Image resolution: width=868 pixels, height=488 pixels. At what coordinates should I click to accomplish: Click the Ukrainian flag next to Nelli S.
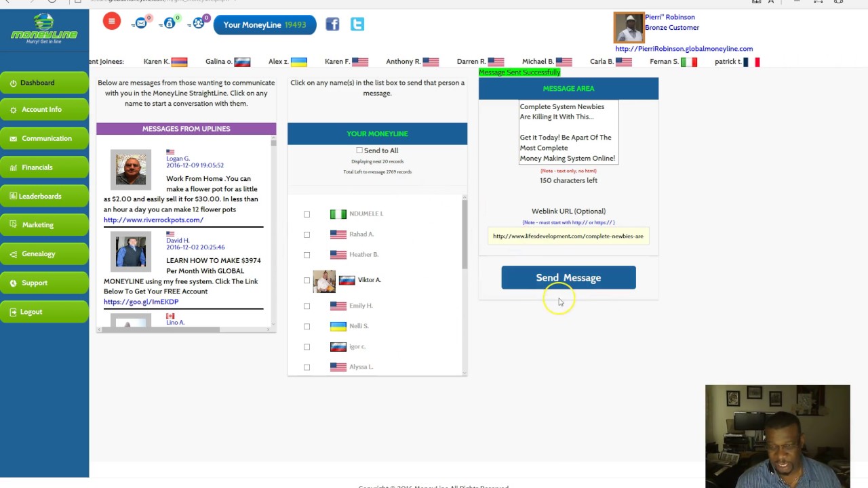(x=338, y=326)
